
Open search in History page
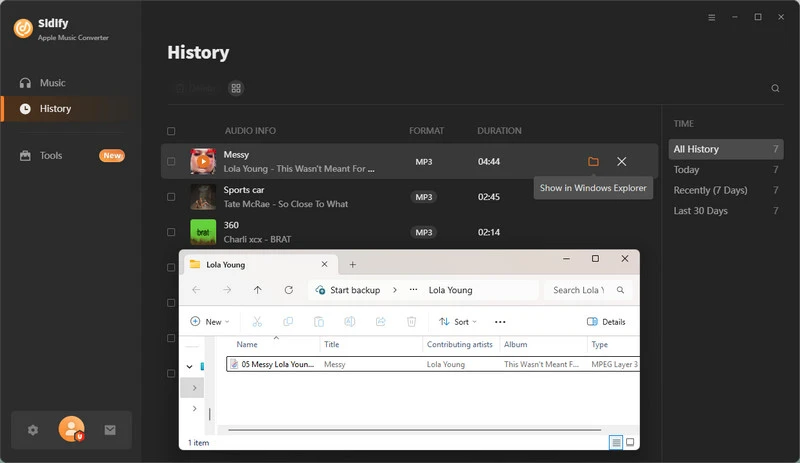[x=775, y=88]
